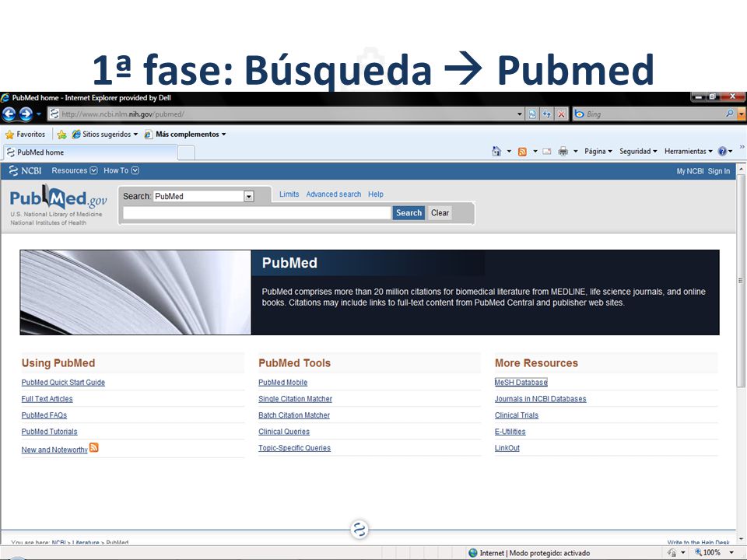Click the read mail icon in command bar

(x=547, y=152)
